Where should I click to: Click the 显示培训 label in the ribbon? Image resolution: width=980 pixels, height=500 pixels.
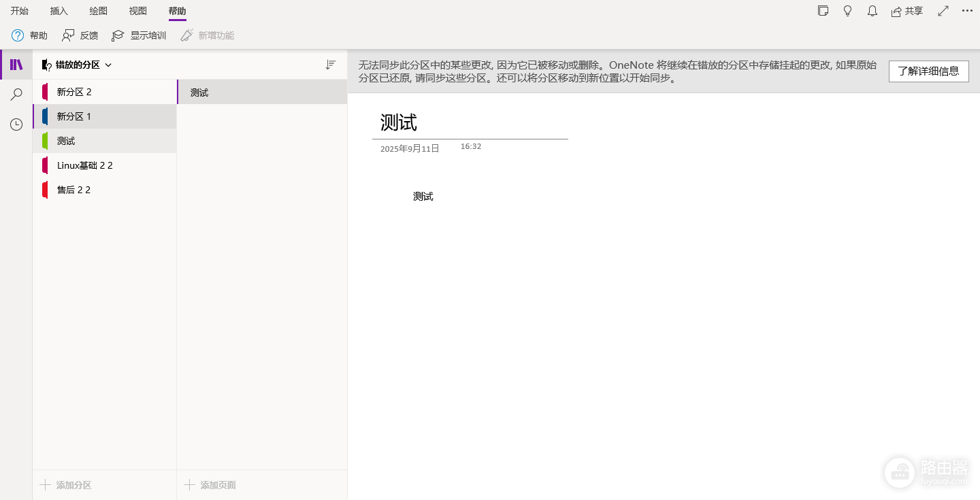[x=148, y=35]
